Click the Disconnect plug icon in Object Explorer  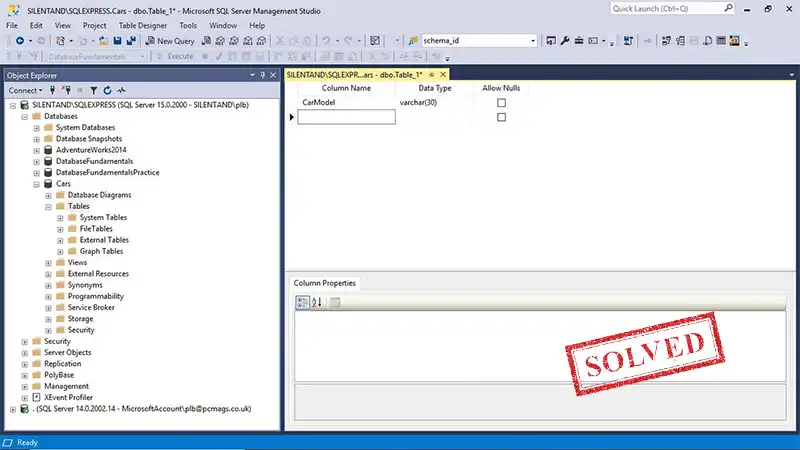66,90
